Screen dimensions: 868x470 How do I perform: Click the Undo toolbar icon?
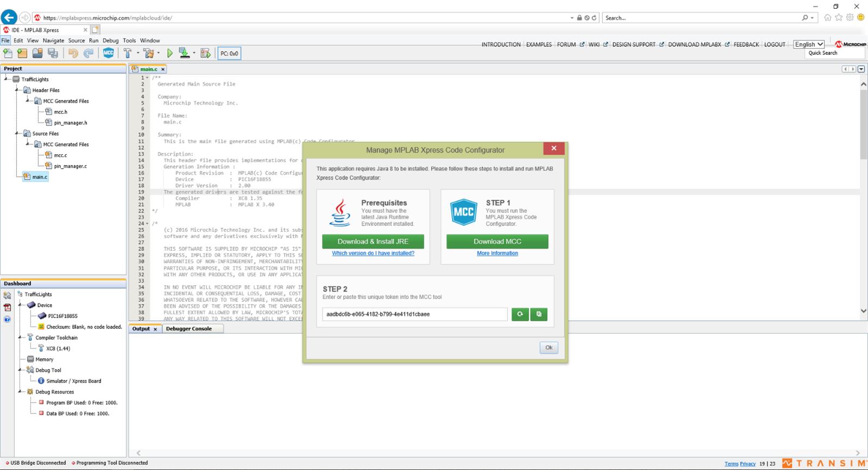[x=73, y=53]
